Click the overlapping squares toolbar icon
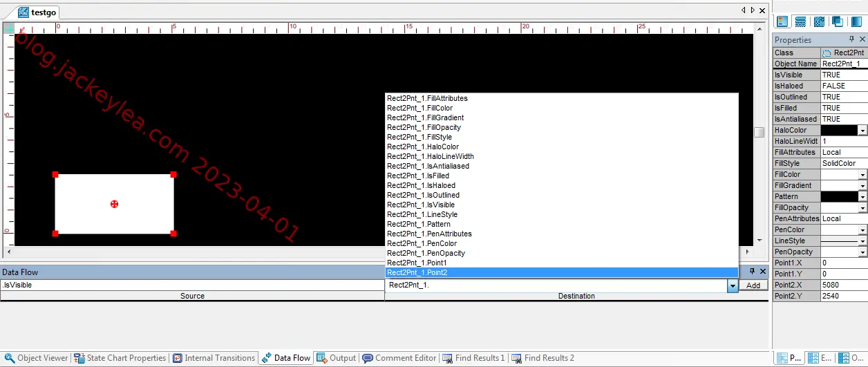868x367 pixels. (837, 22)
